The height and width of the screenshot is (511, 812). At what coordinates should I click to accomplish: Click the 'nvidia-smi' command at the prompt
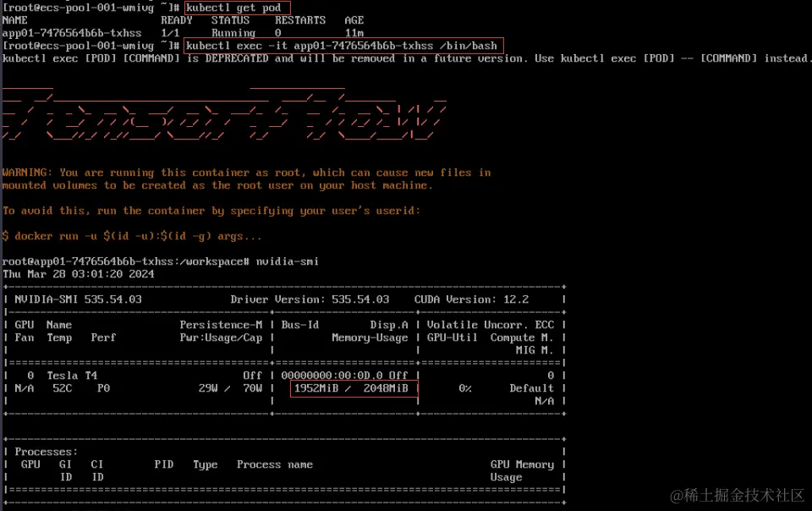[288, 261]
